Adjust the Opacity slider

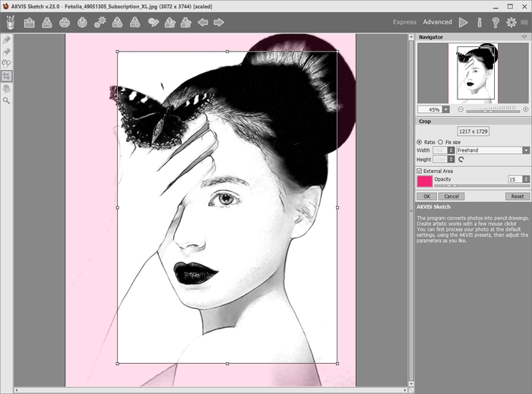[x=482, y=186]
